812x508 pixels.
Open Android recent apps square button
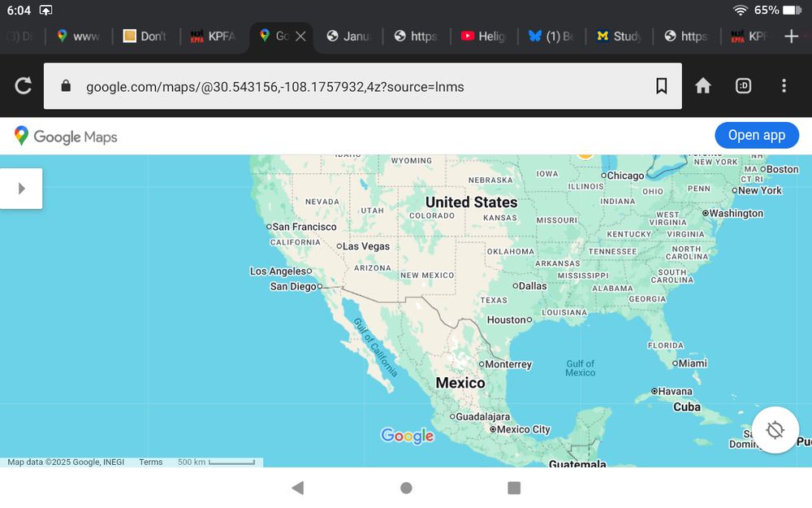(x=514, y=488)
